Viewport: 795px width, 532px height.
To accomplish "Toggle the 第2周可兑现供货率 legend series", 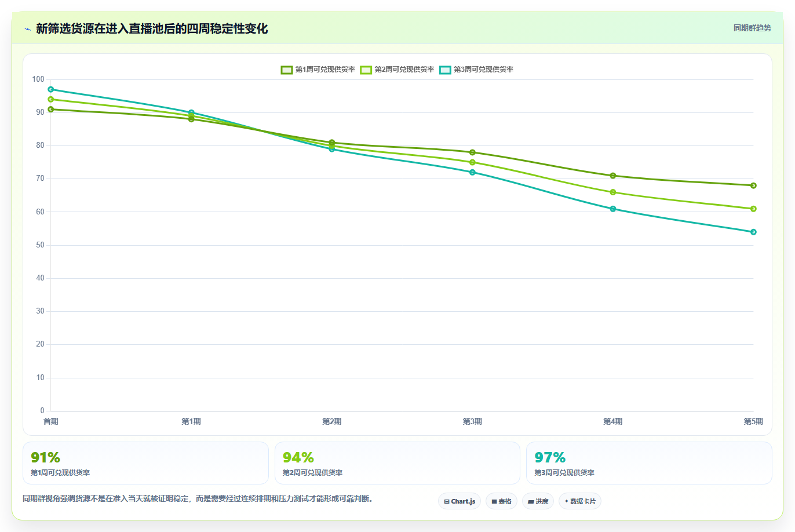I will (x=397, y=70).
